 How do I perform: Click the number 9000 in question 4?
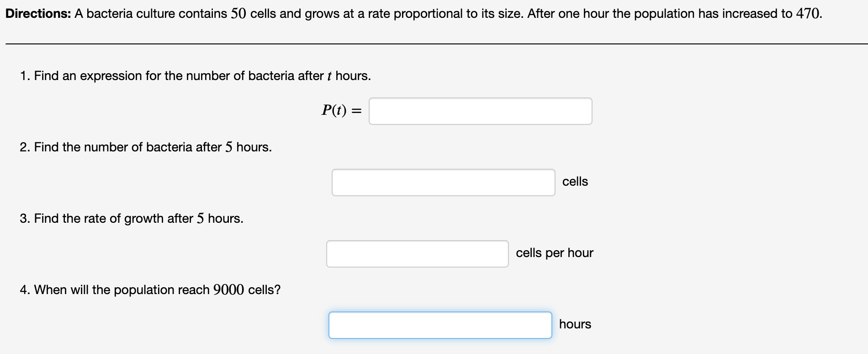click(228, 290)
